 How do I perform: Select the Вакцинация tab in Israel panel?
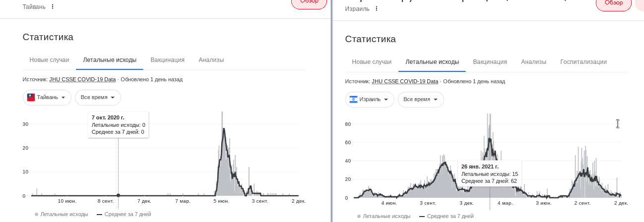[490, 62]
